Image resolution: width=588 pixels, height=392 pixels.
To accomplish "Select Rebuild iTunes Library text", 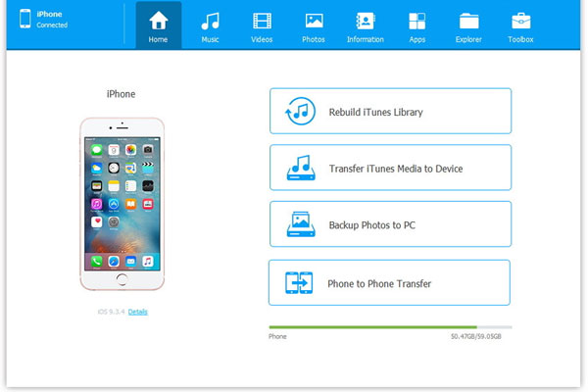I will coord(375,112).
